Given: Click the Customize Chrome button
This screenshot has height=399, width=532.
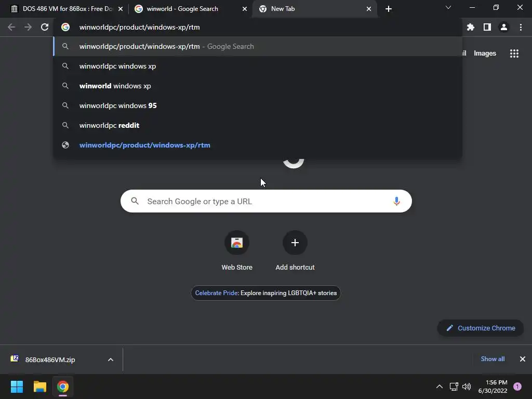Looking at the screenshot, I should [x=481, y=328].
